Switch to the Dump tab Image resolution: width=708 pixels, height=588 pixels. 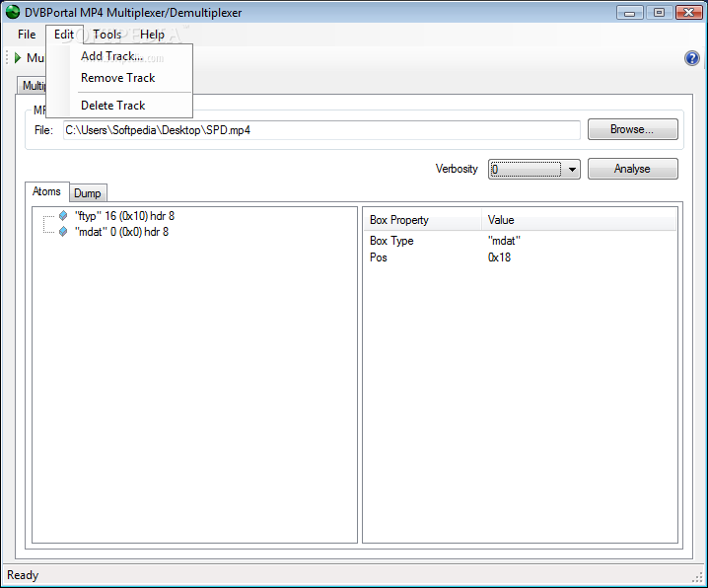pyautogui.click(x=88, y=193)
